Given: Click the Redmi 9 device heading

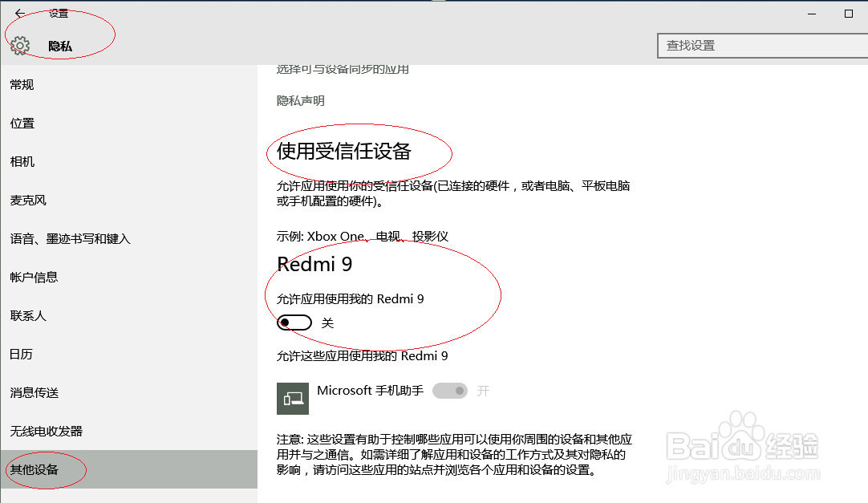Looking at the screenshot, I should [x=314, y=265].
